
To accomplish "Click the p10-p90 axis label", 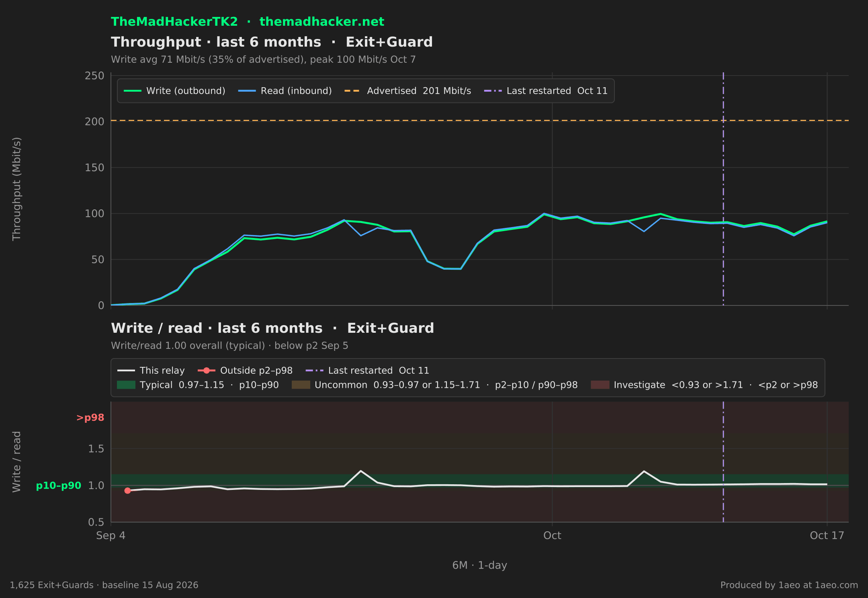I will (59, 486).
